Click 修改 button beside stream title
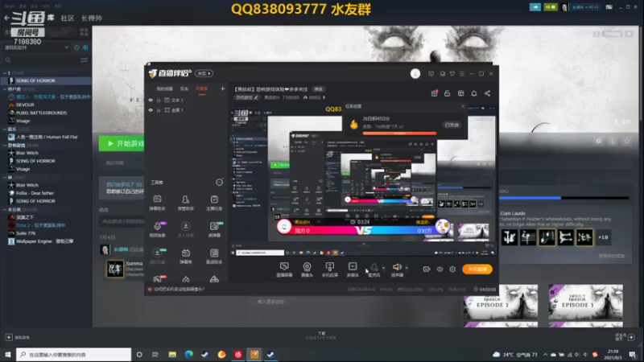Screen dimensions: 644x362 point(318,89)
